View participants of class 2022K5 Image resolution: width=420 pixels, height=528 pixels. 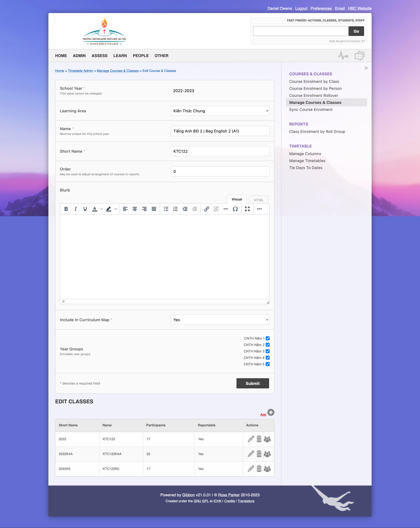267,469
